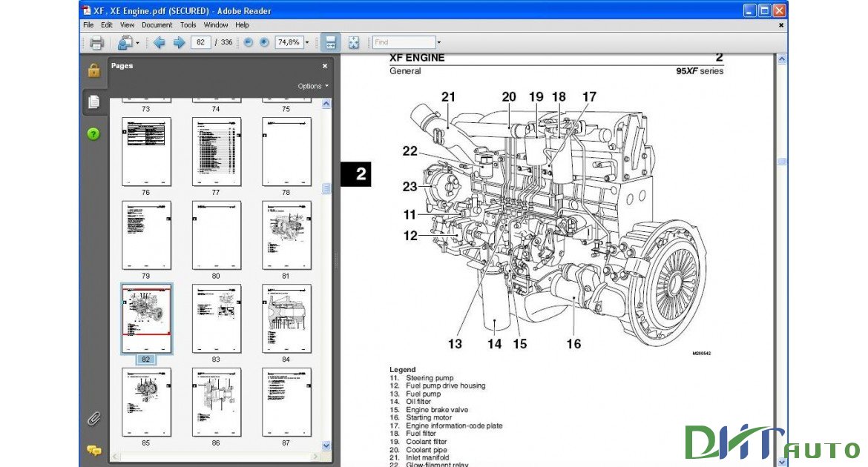The image size is (868, 467).
Task: Open the View menu
Action: click(128, 25)
